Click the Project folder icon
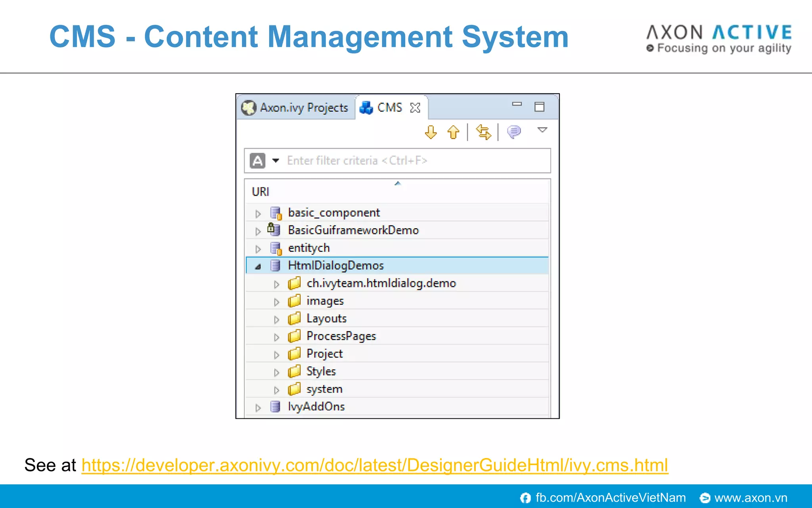 pos(294,354)
